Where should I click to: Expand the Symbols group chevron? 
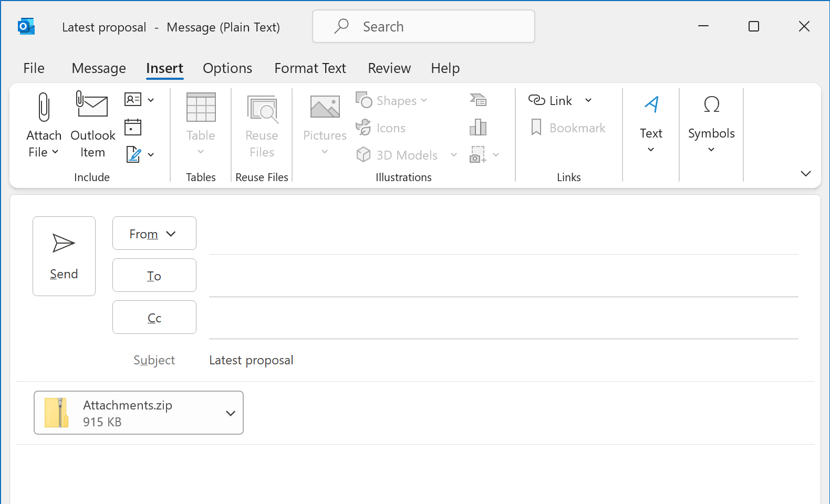(x=711, y=150)
